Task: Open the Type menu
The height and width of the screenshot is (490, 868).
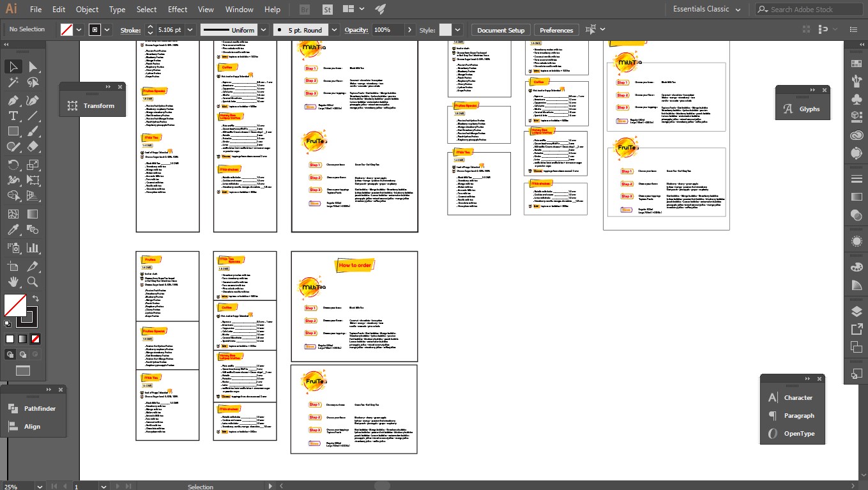Action: click(x=118, y=10)
